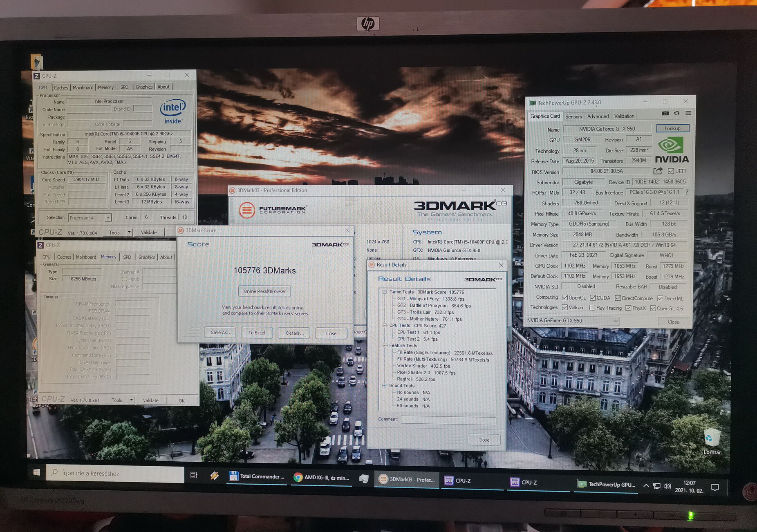This screenshot has height=532, width=757.
Task: Open first CPU-Z taskbar item
Action: [472, 481]
